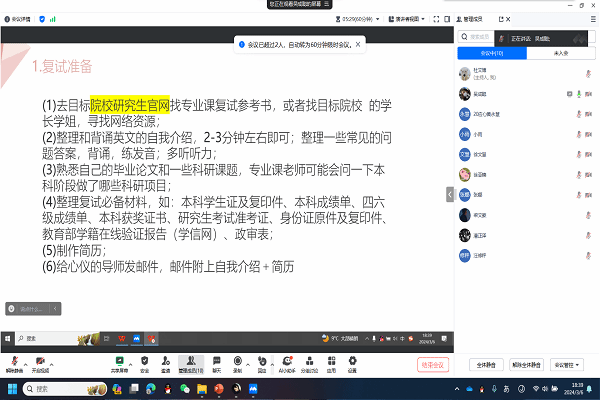The image size is (600, 400).
Task: Toggle unmute (解除静音) microphone button
Action: point(14,361)
